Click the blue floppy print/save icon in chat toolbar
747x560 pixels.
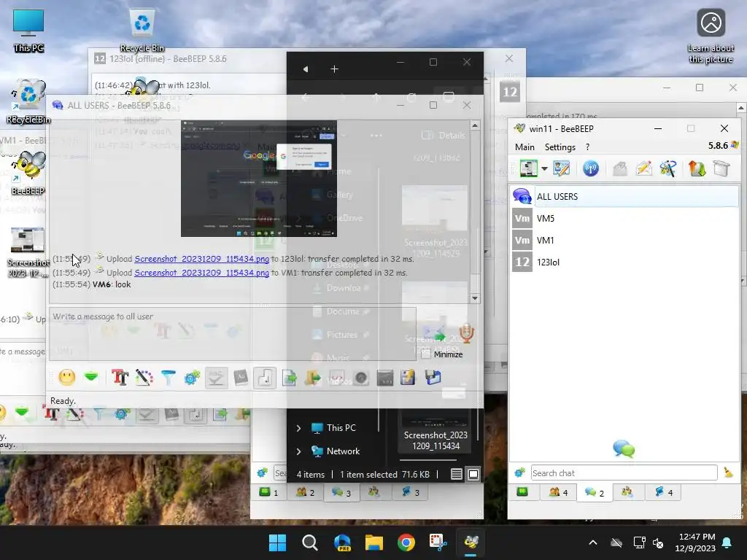(433, 378)
